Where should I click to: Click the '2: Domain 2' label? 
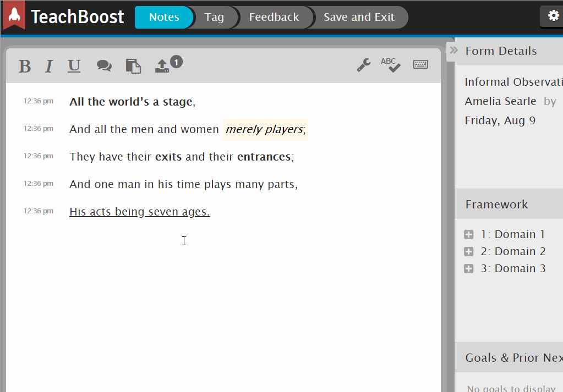[x=513, y=252]
